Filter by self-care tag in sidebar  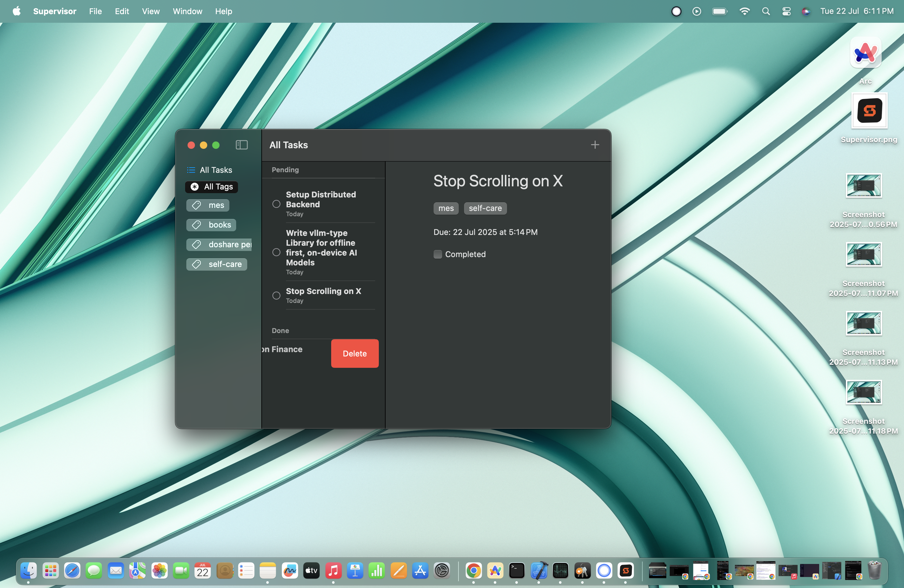tap(216, 264)
